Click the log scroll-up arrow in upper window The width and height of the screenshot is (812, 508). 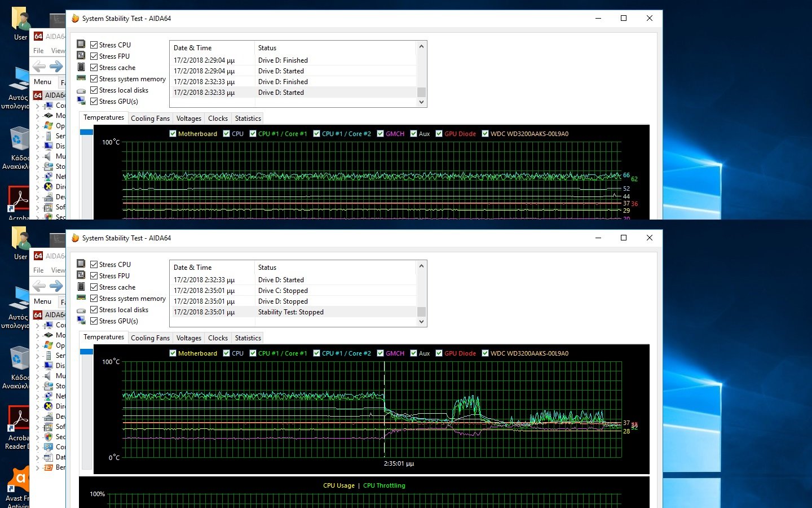pyautogui.click(x=421, y=46)
